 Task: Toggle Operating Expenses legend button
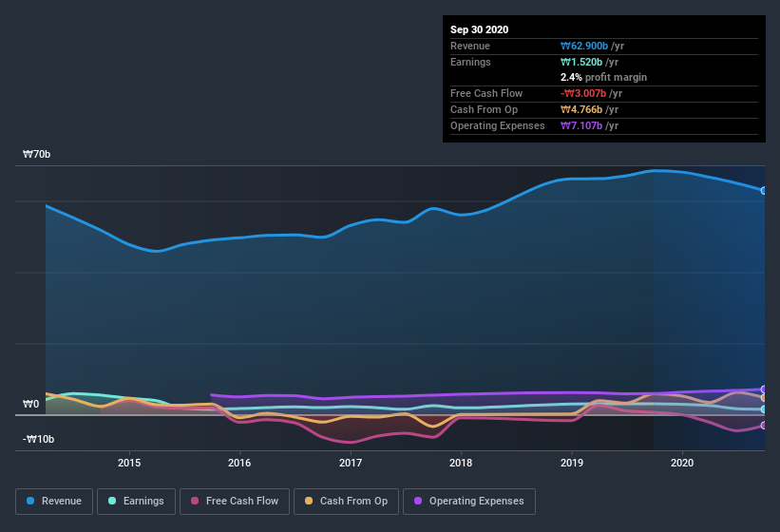pyautogui.click(x=469, y=501)
